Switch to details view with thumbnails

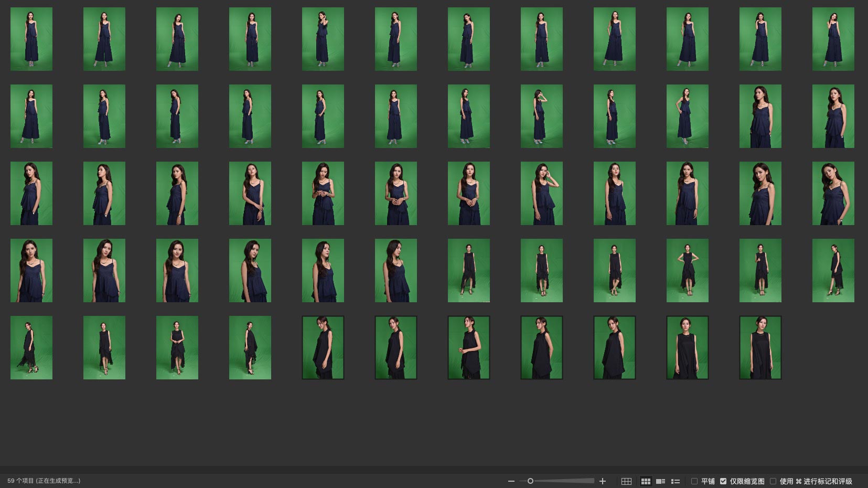pos(661,481)
